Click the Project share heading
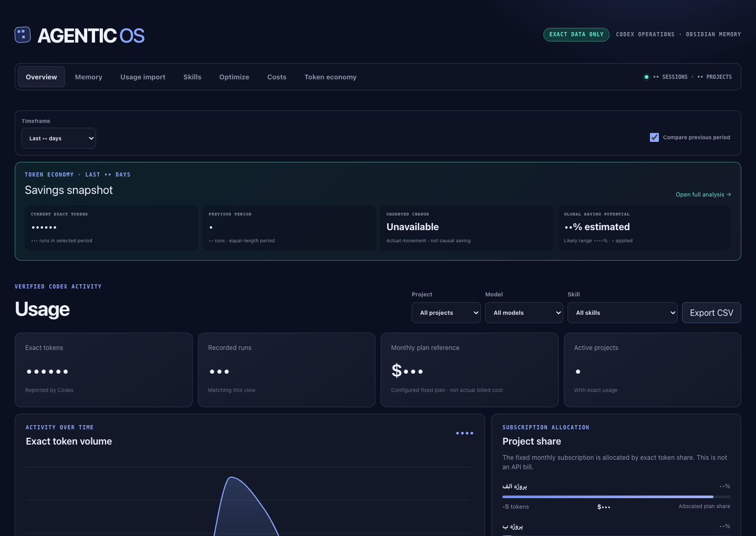 pos(532,441)
